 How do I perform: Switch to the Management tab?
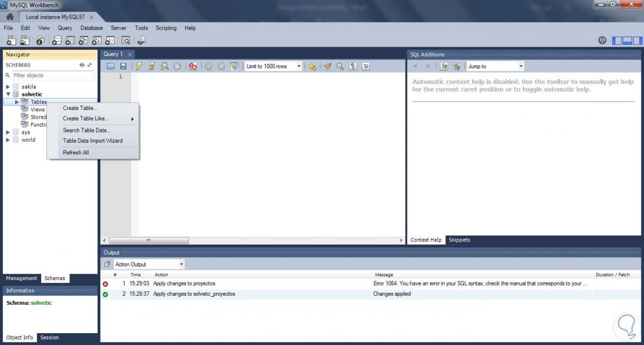pos(21,278)
